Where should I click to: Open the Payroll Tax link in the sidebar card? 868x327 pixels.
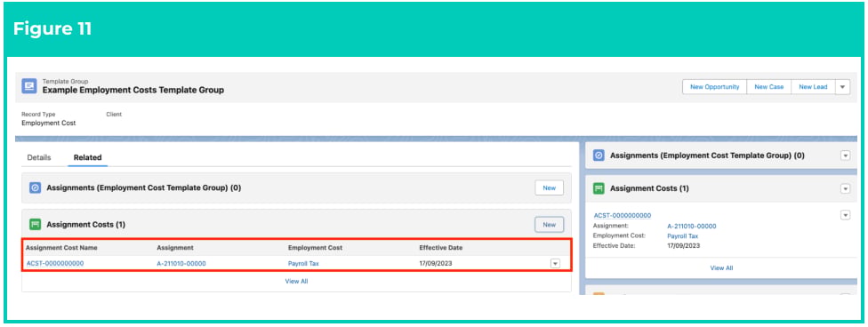(682, 235)
